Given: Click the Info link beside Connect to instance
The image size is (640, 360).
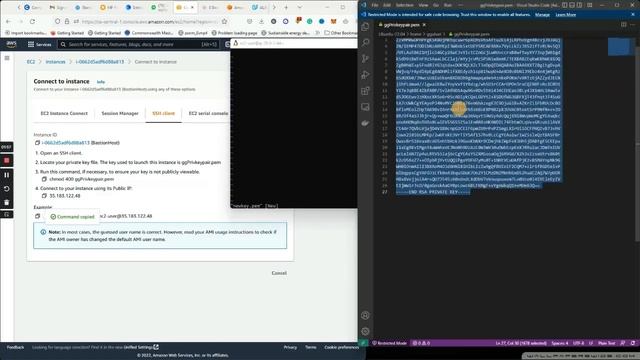Looking at the screenshot, I should (x=100, y=82).
